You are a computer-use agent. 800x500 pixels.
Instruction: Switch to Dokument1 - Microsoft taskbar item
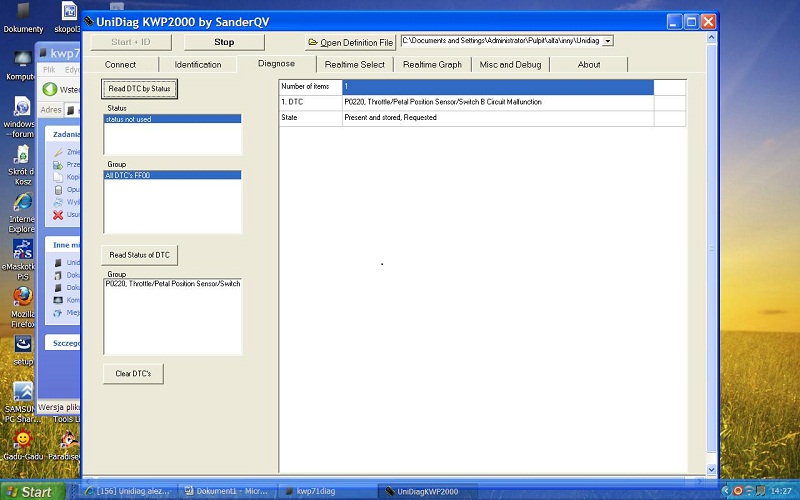pyautogui.click(x=227, y=491)
